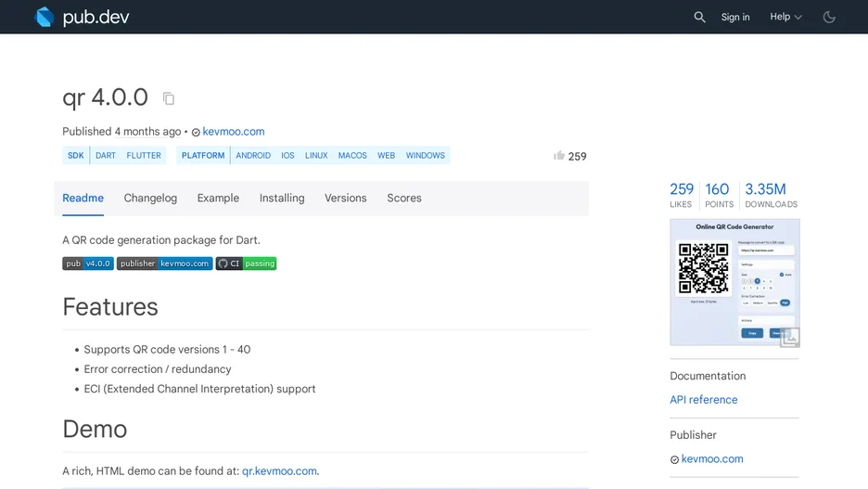
Task: Click 'A QR code generation package for Dart.'
Action: pos(161,240)
